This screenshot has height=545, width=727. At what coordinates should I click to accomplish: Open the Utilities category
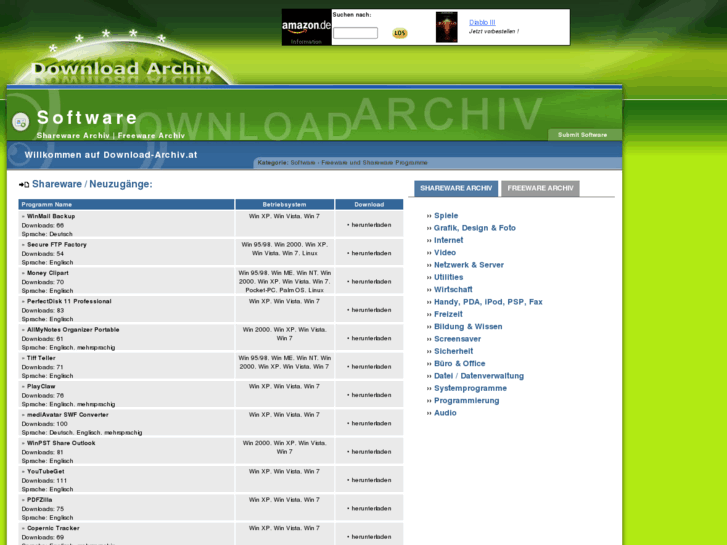pyautogui.click(x=448, y=277)
